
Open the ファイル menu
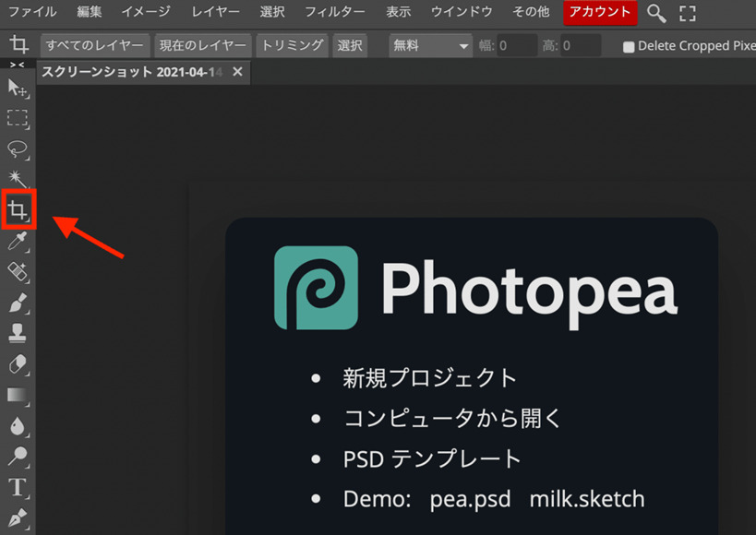pyautogui.click(x=33, y=12)
